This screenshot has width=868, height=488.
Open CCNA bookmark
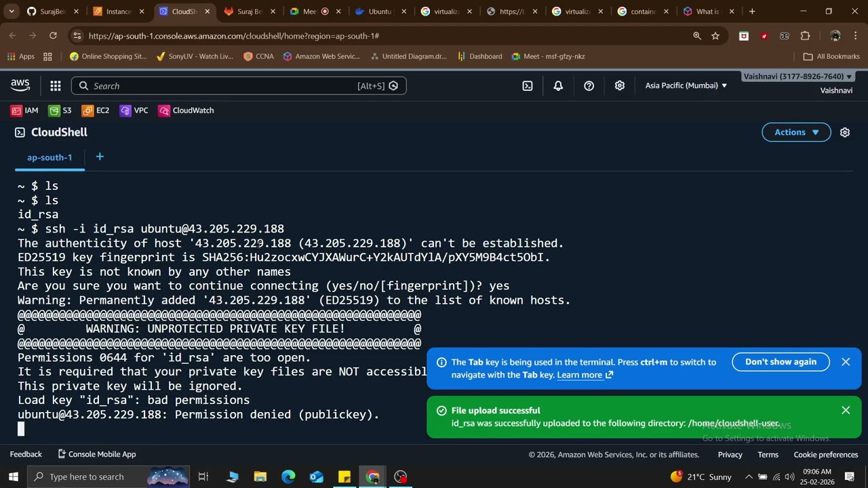pyautogui.click(x=258, y=56)
